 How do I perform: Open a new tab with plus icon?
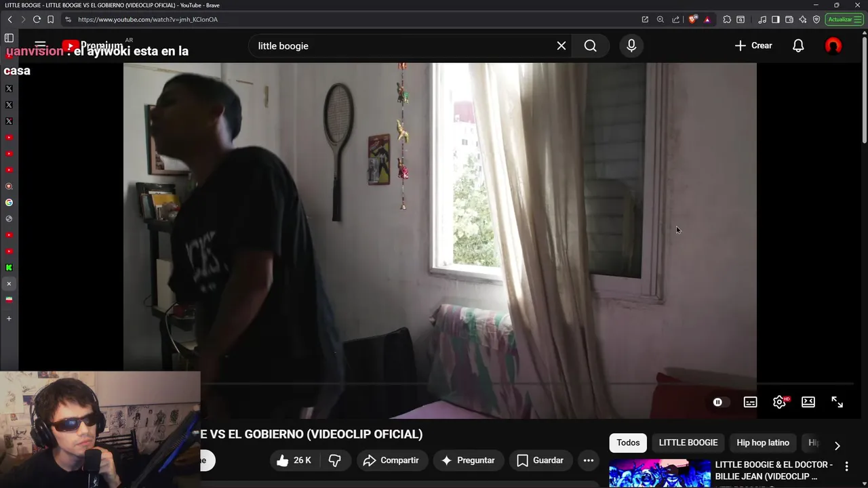(x=9, y=319)
